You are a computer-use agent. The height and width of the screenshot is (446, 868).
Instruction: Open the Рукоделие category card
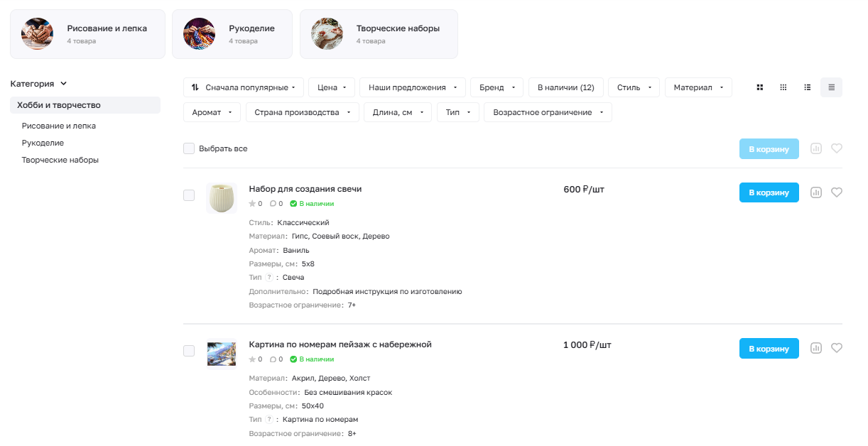point(232,34)
